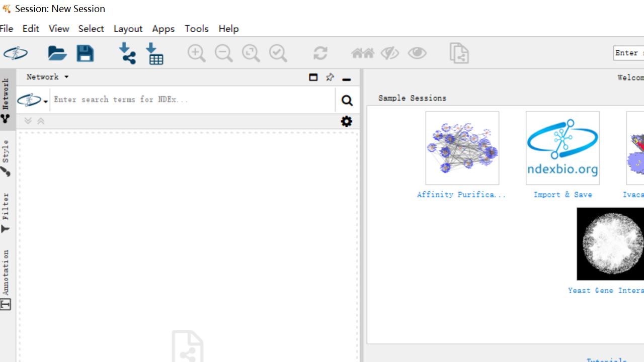This screenshot has height=362, width=644.
Task: Toggle Show All Nodes and Edges eye icon
Action: tap(417, 53)
